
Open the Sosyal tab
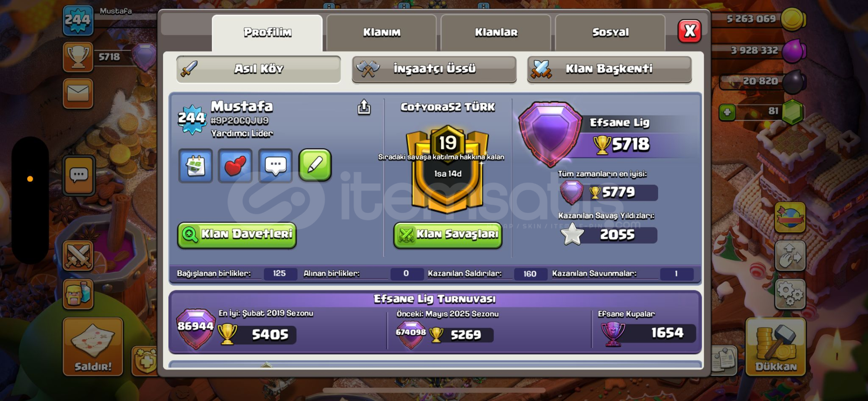(x=610, y=33)
